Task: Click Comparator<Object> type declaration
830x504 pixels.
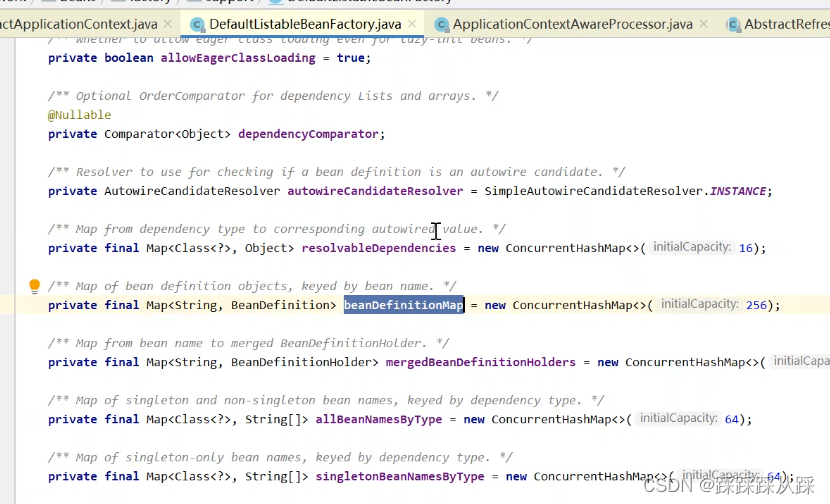Action: click(x=167, y=134)
